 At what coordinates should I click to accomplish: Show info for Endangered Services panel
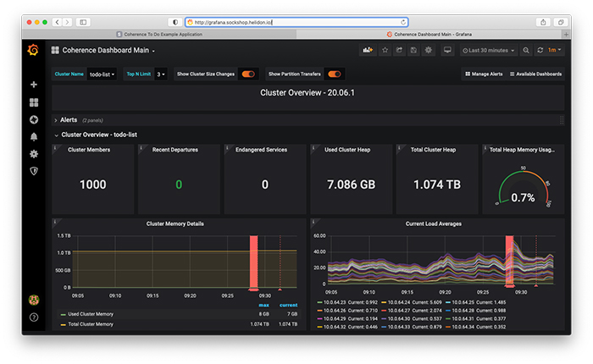[x=227, y=148]
